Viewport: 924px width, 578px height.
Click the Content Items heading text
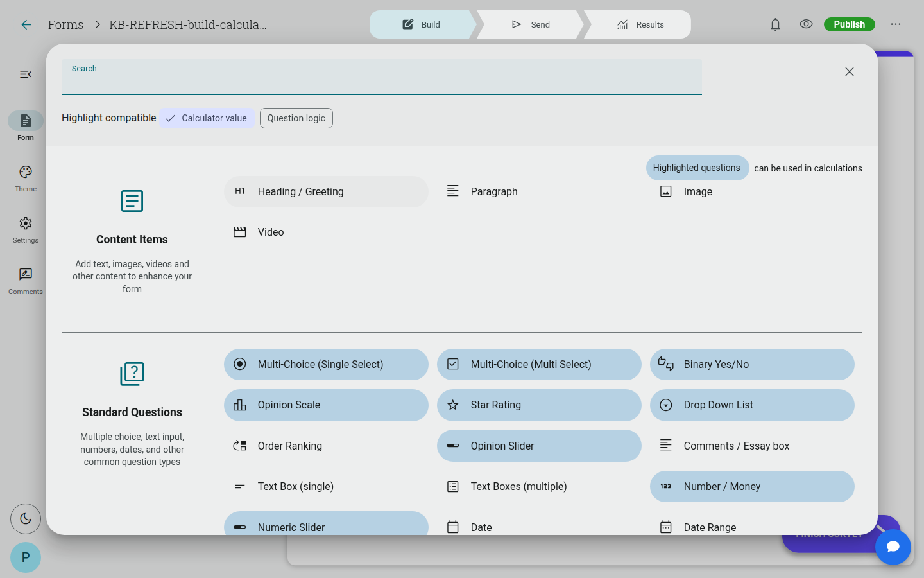(132, 240)
